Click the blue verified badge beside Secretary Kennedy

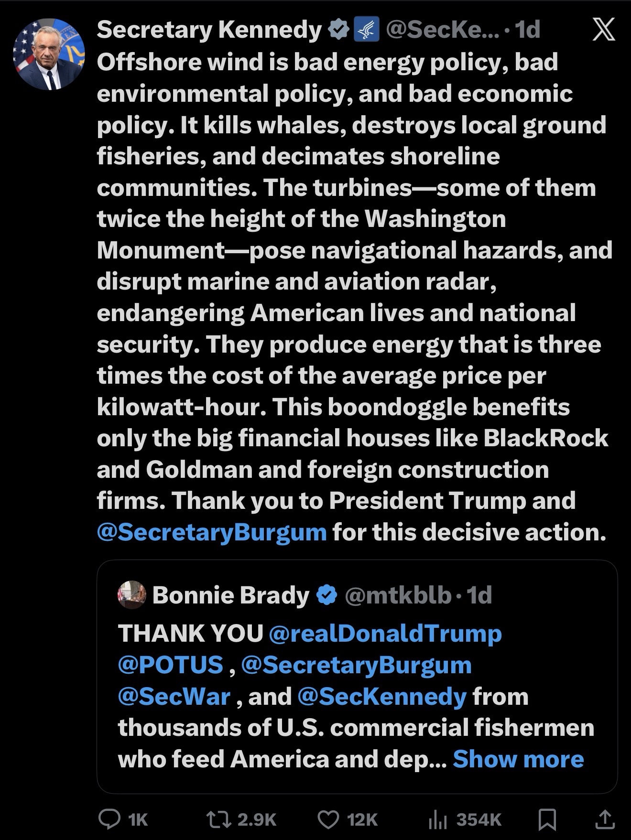tap(338, 30)
